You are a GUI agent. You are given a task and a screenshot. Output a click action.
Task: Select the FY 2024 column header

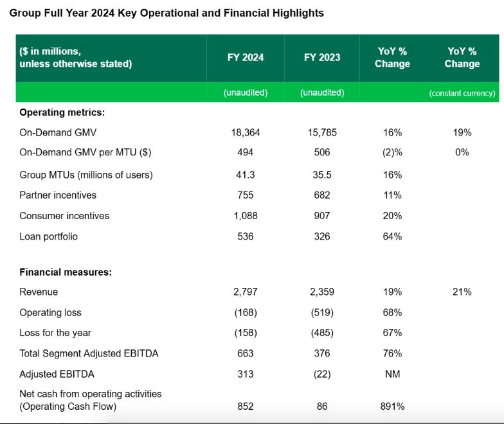click(x=245, y=57)
